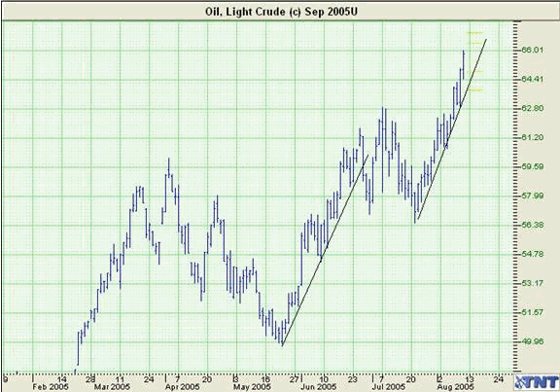Select the steep trendline from the late July low
Screen dimensions: 560x392
point(452,129)
